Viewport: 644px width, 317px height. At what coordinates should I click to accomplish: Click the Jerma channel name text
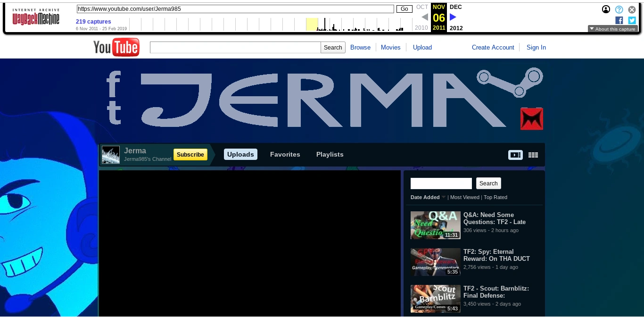tap(135, 151)
